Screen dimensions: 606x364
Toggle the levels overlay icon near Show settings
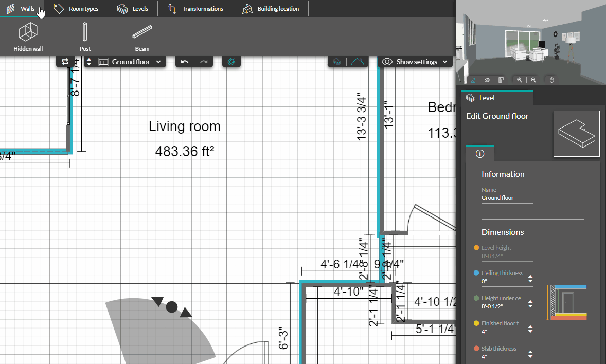coord(336,62)
